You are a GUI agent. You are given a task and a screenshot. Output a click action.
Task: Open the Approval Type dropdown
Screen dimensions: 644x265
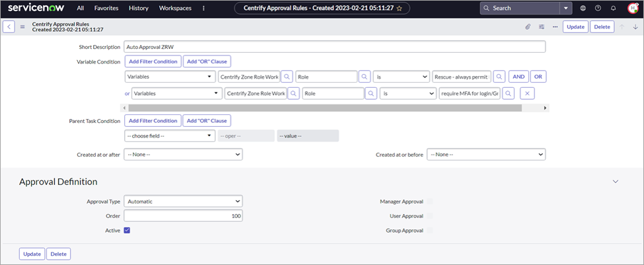183,201
